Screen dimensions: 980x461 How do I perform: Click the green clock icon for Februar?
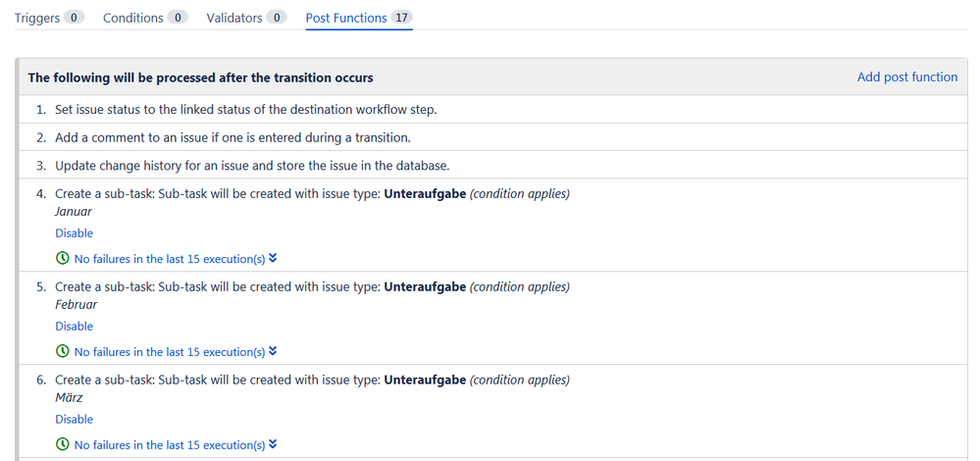point(62,351)
